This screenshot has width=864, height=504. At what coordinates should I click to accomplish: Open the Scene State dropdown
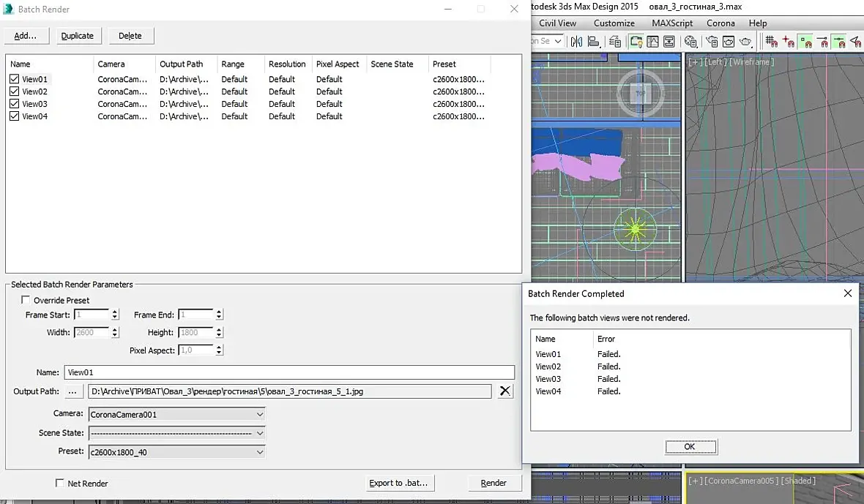coord(176,433)
